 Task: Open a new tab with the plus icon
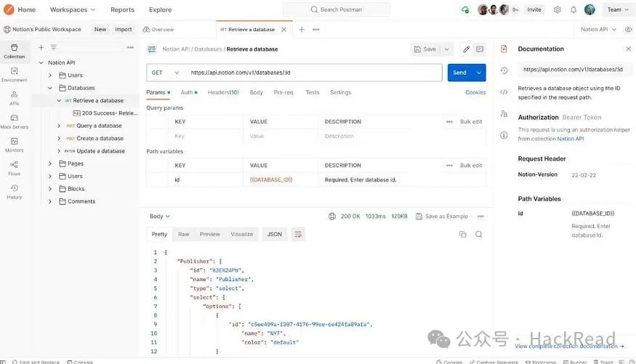tap(302, 29)
